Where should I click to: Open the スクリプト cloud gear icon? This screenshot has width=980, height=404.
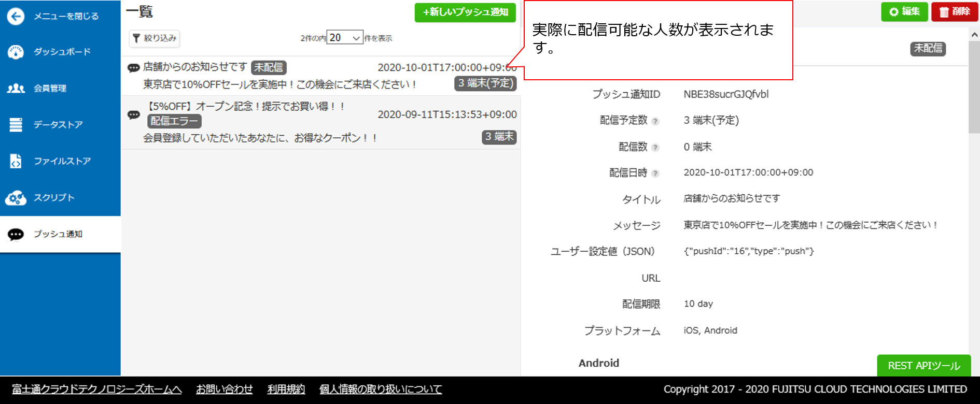point(16,198)
